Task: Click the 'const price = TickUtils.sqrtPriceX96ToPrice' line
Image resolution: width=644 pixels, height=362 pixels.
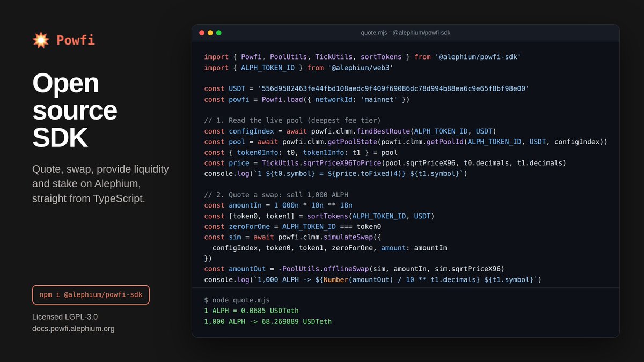Action: (385, 163)
